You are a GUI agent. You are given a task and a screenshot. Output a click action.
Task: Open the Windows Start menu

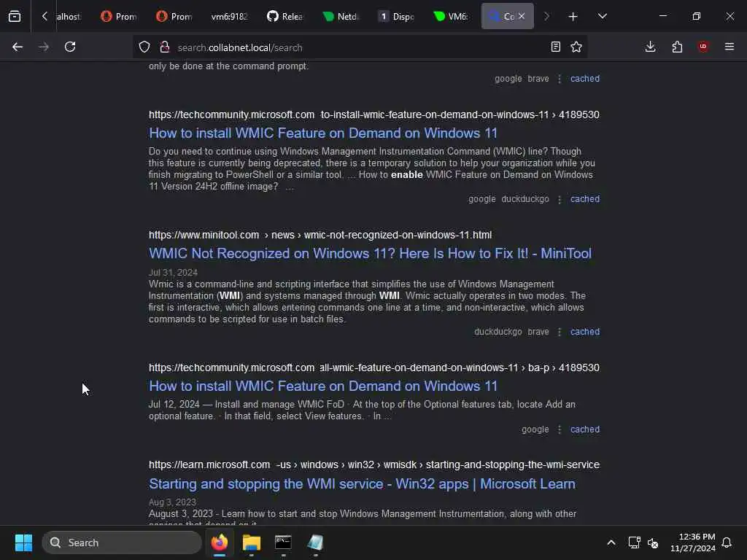pyautogui.click(x=23, y=542)
